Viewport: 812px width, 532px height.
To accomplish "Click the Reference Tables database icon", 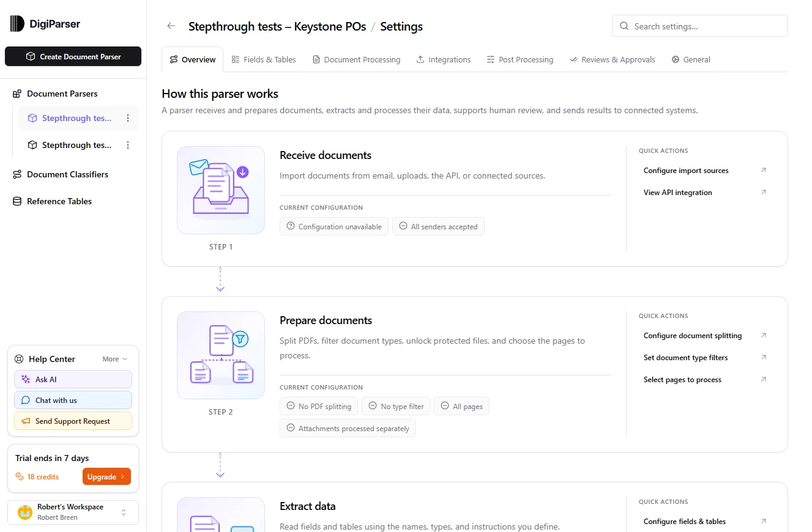I will 17,201.
